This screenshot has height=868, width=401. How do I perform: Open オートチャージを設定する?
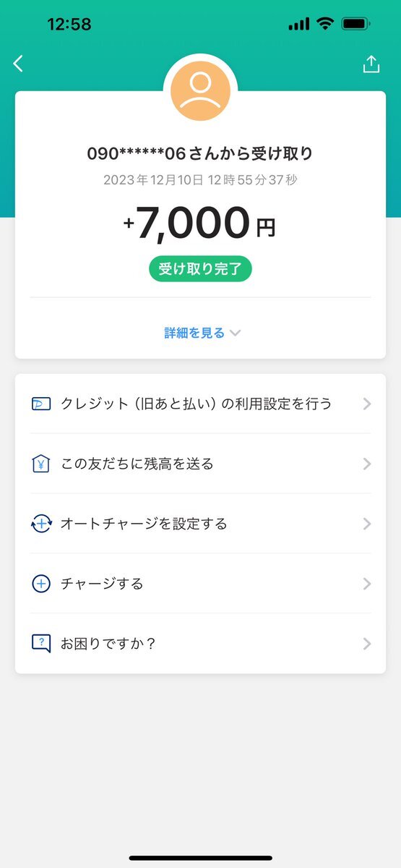[201, 524]
